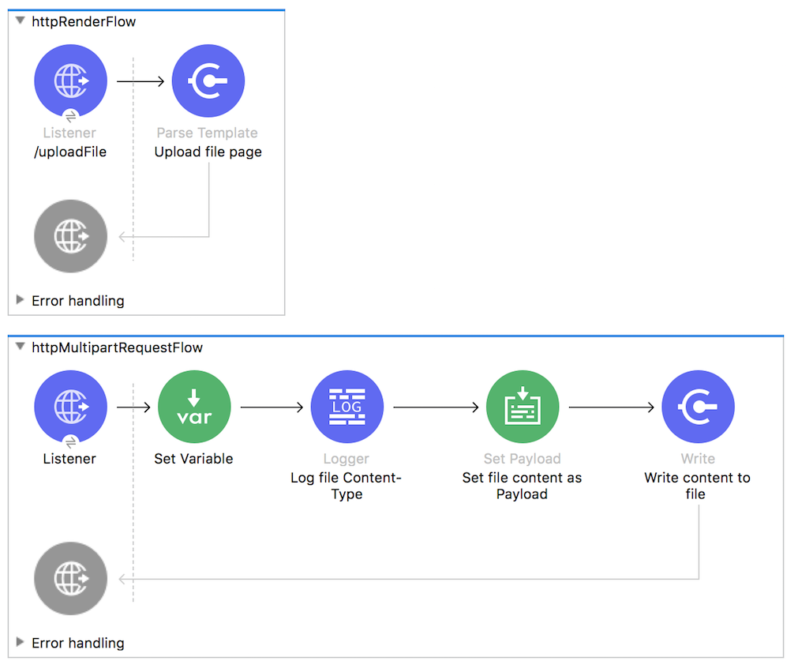Click the httpRenderFlow title text
The height and width of the screenshot is (672, 798).
point(84,21)
